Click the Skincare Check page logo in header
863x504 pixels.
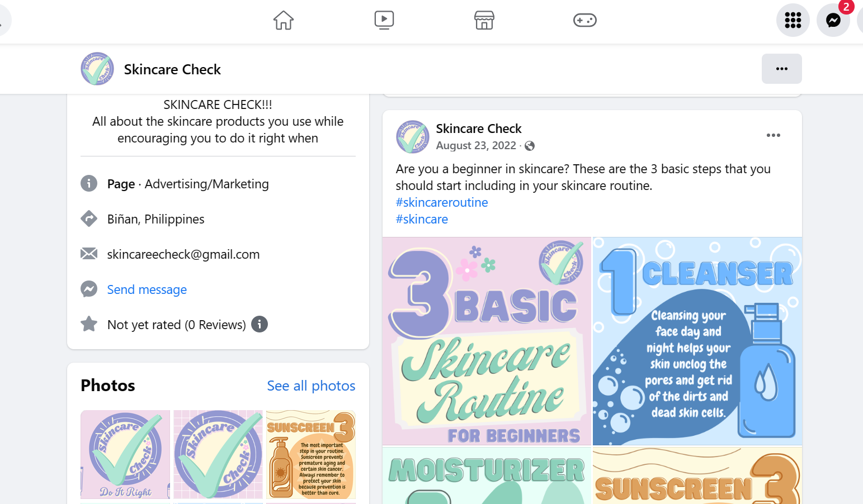pyautogui.click(x=97, y=69)
